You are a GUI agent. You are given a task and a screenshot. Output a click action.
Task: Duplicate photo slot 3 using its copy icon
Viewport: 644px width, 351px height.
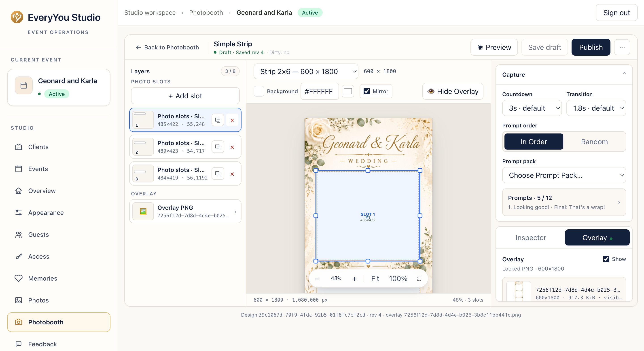218,174
